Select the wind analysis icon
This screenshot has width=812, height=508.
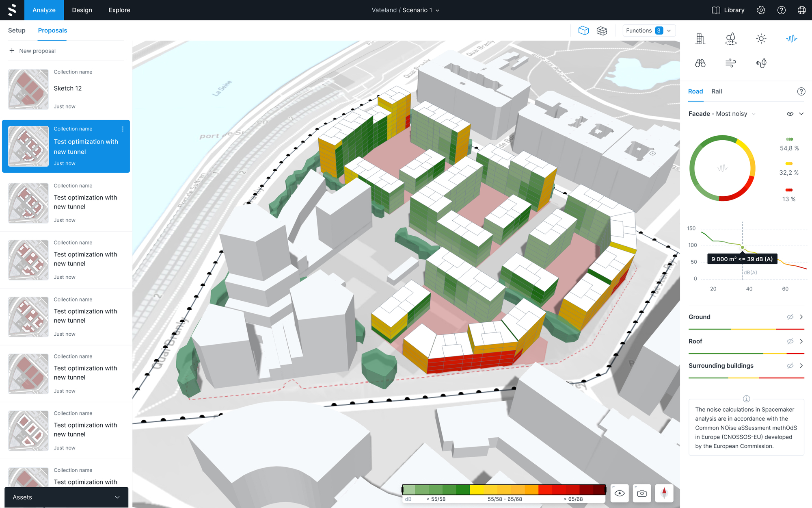click(730, 63)
